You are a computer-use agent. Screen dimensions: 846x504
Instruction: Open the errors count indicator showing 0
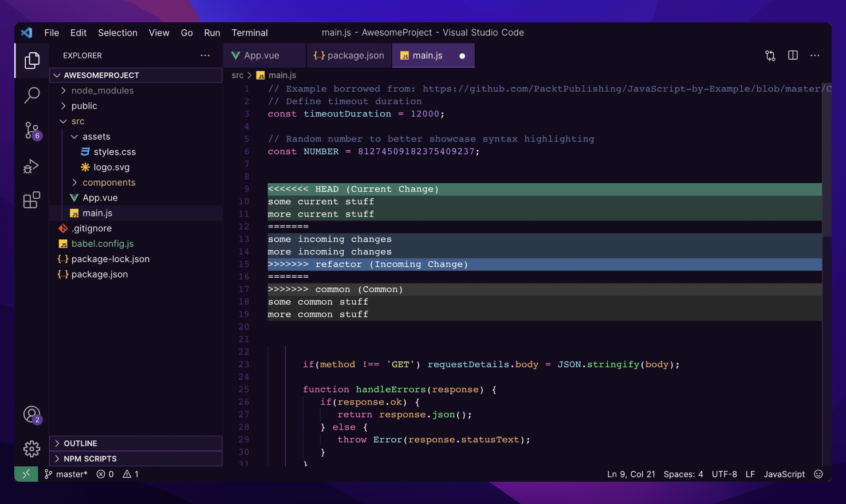[x=105, y=474]
